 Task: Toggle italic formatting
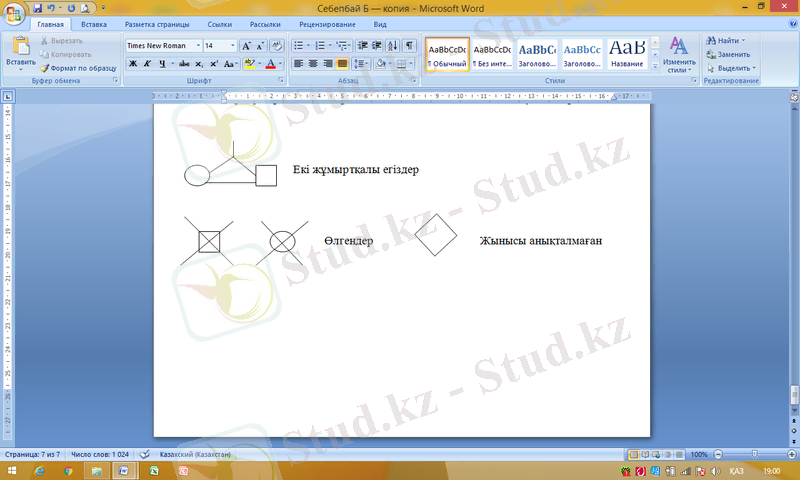pyautogui.click(x=146, y=63)
